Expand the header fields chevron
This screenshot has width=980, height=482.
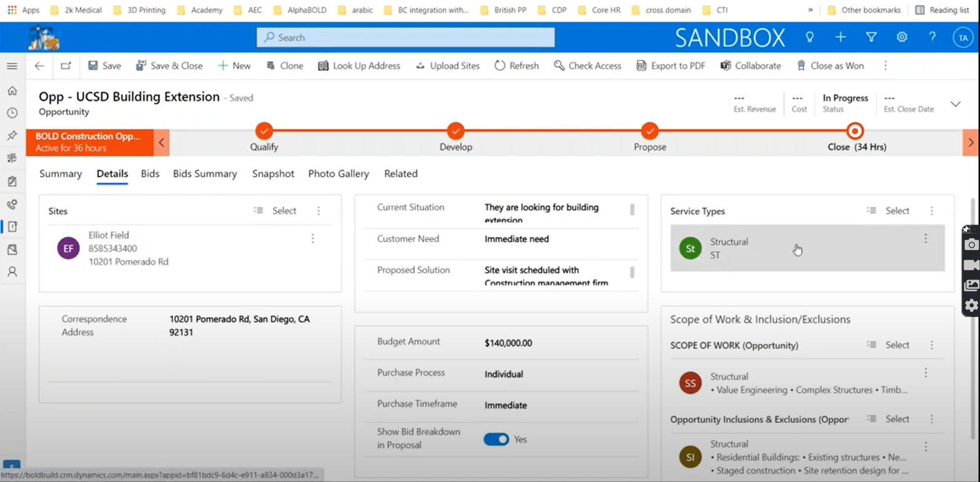coord(955,104)
